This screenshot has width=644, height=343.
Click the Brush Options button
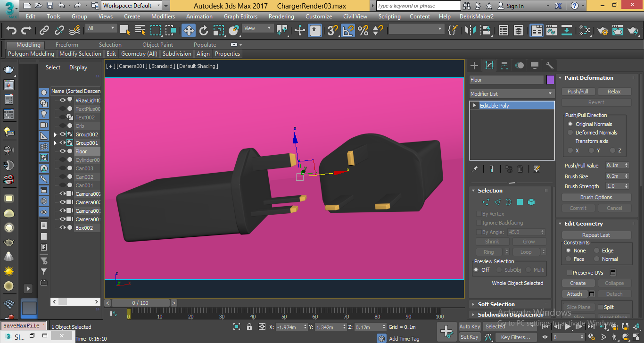pyautogui.click(x=596, y=197)
